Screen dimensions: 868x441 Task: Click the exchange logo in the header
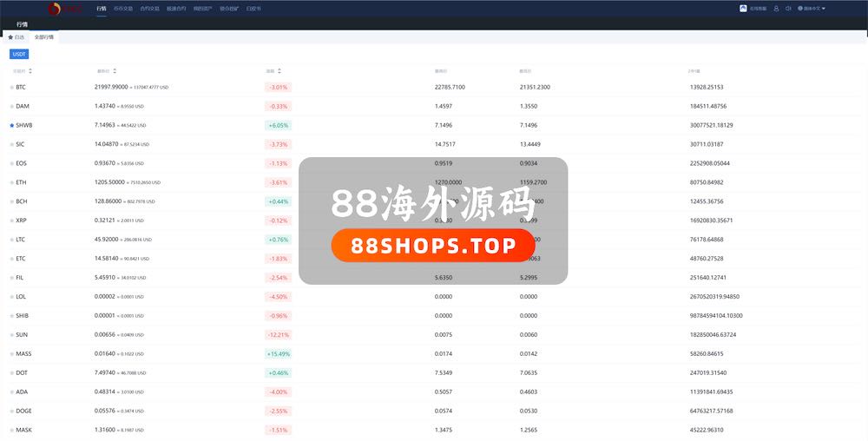tap(65, 9)
